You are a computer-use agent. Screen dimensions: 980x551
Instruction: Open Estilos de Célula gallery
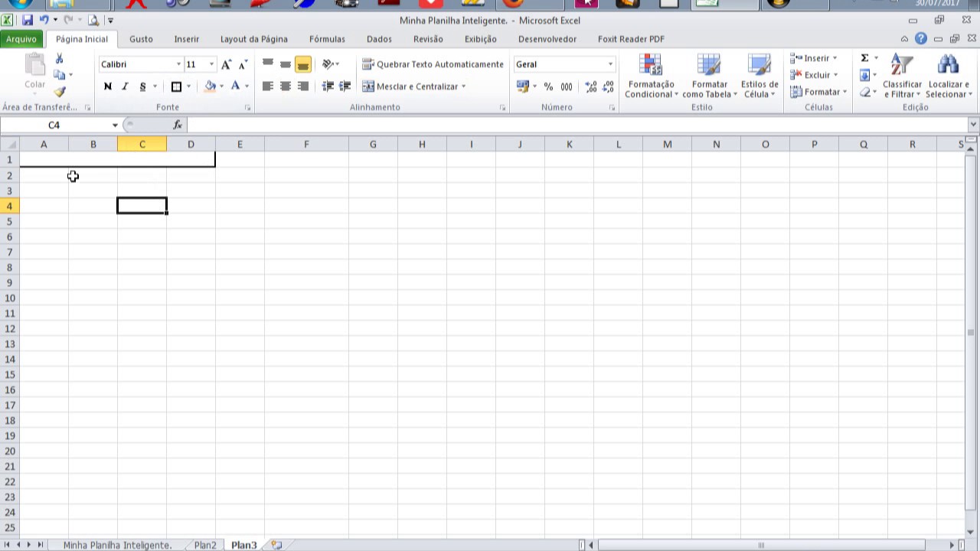759,77
